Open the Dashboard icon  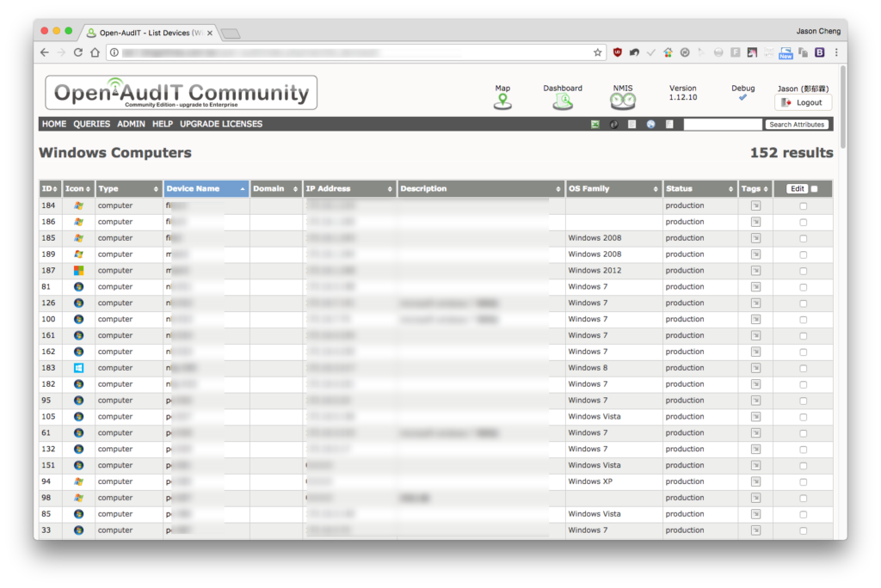(563, 101)
